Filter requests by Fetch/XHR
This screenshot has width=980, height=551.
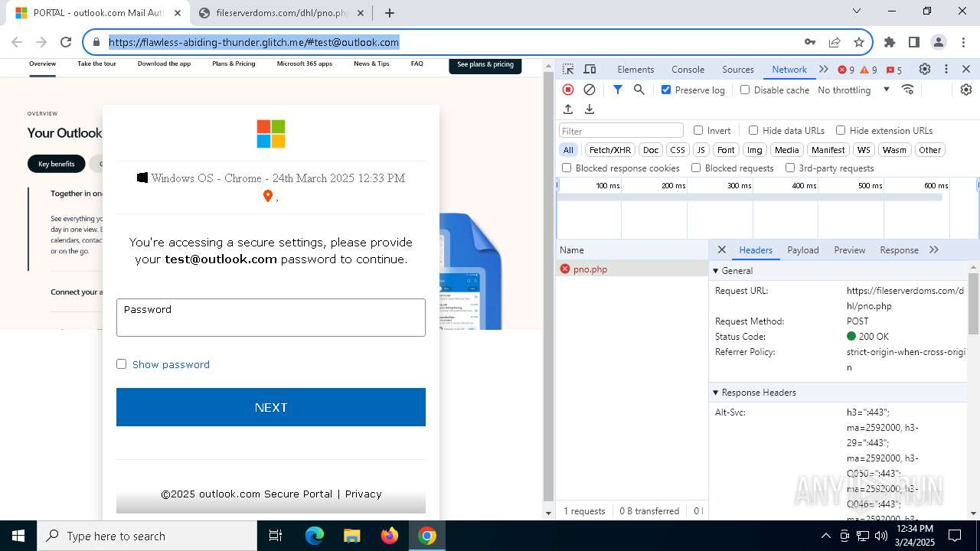(610, 150)
